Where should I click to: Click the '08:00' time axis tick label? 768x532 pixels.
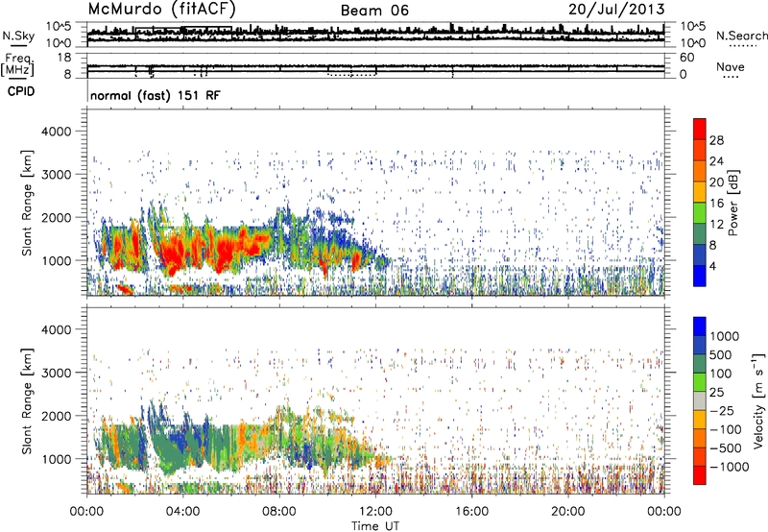click(279, 512)
